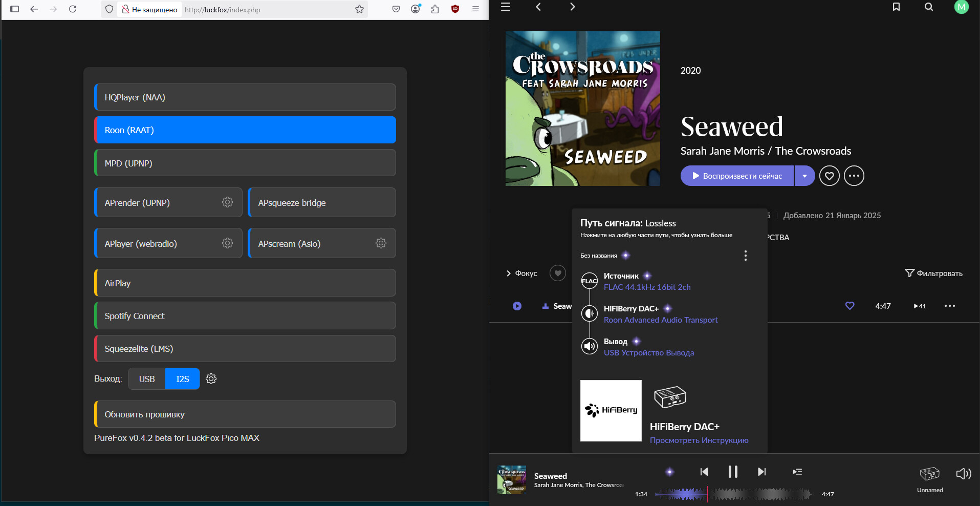Open profile avatar M
This screenshot has height=506, width=980.
(x=962, y=7)
